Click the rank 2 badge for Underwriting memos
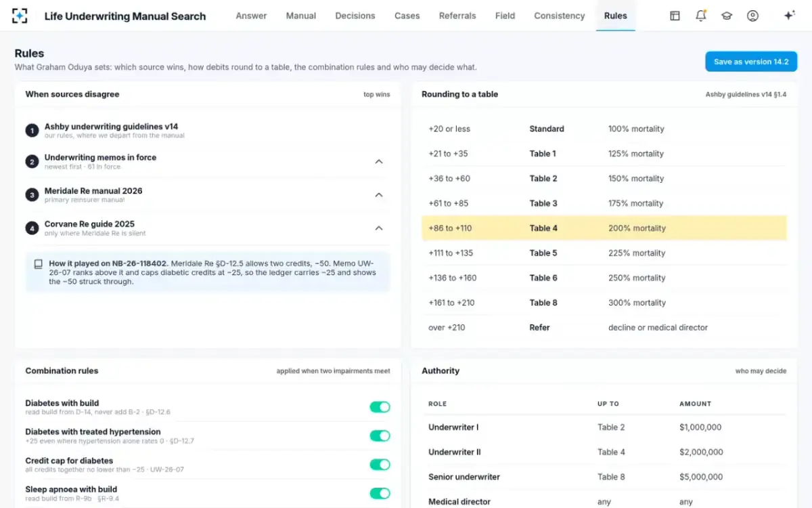Viewport: 812px width, 508px height. pos(32,161)
